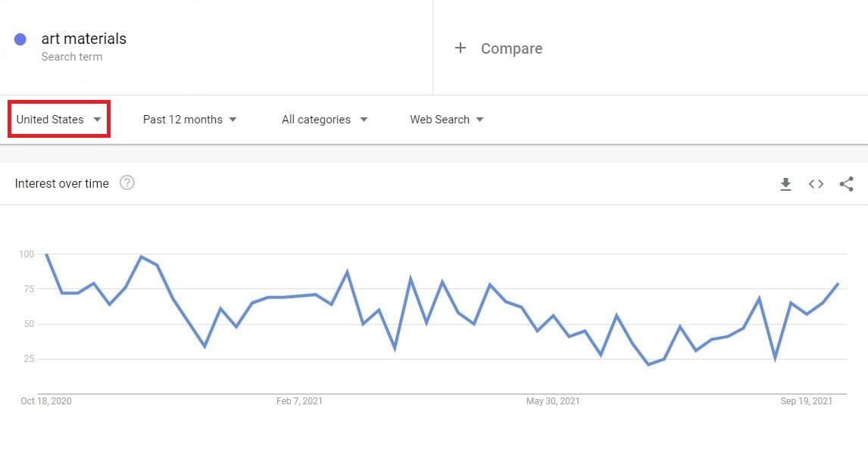This screenshot has width=868, height=458.
Task: Click the Compare option to add a term
Action: click(x=511, y=48)
